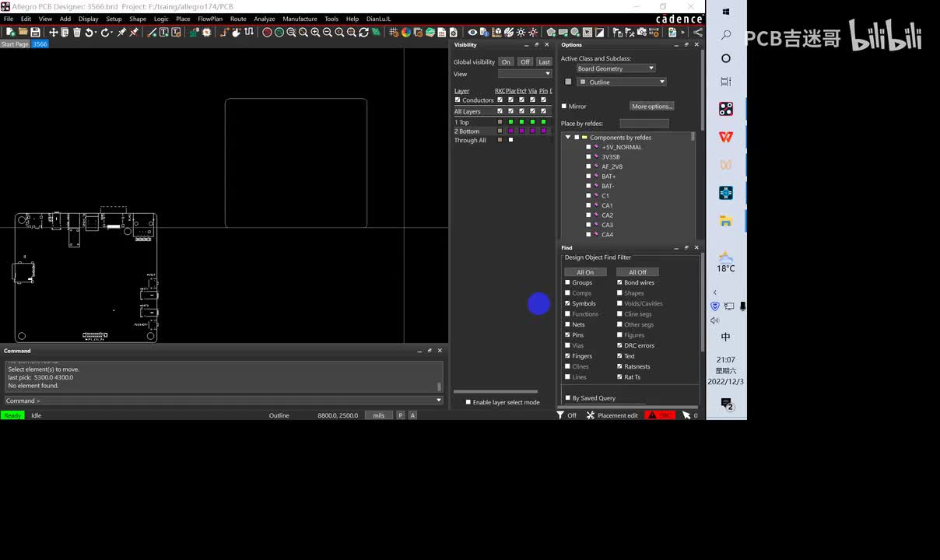The width and height of the screenshot is (940, 560).
Task: Select the Move tool icon
Action: click(53, 32)
